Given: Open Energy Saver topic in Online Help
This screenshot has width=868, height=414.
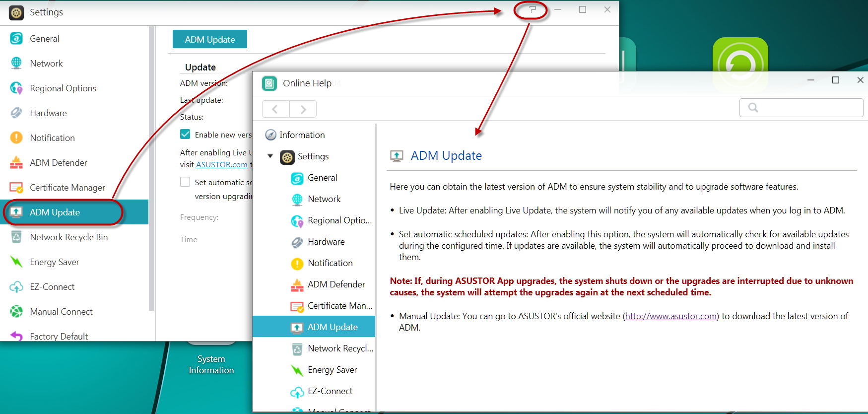Looking at the screenshot, I should click(314, 370).
